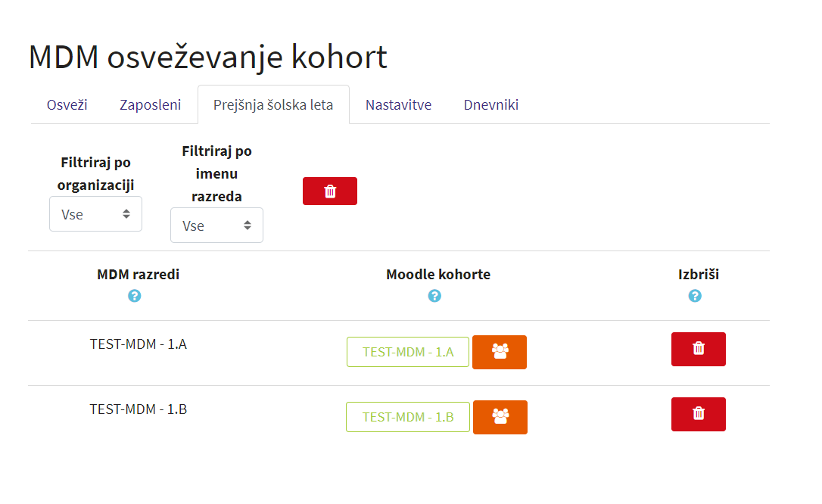Click the red trash button beside the filters

(x=329, y=191)
